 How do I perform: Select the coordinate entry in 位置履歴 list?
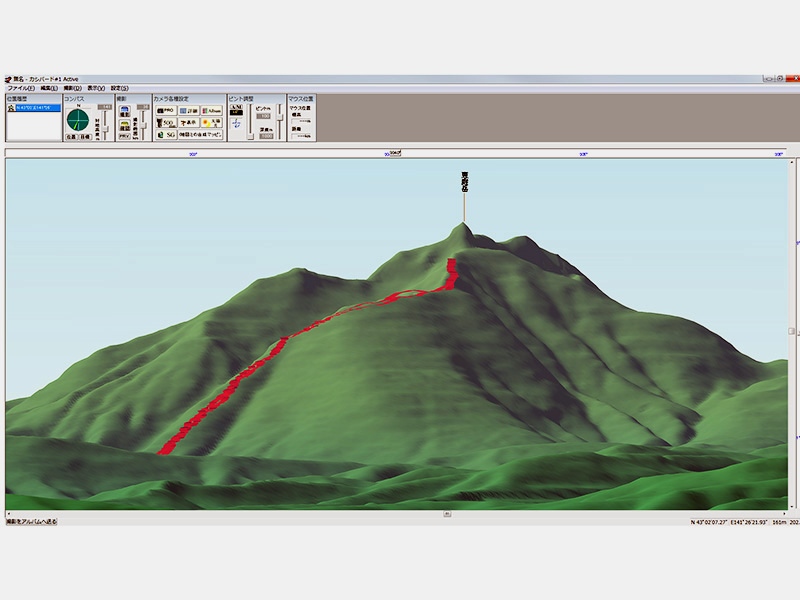[34, 107]
